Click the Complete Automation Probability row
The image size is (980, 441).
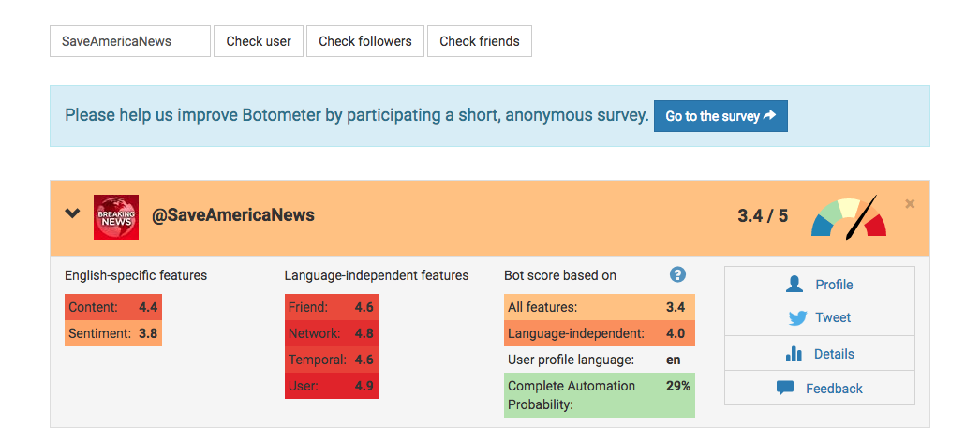tap(599, 395)
